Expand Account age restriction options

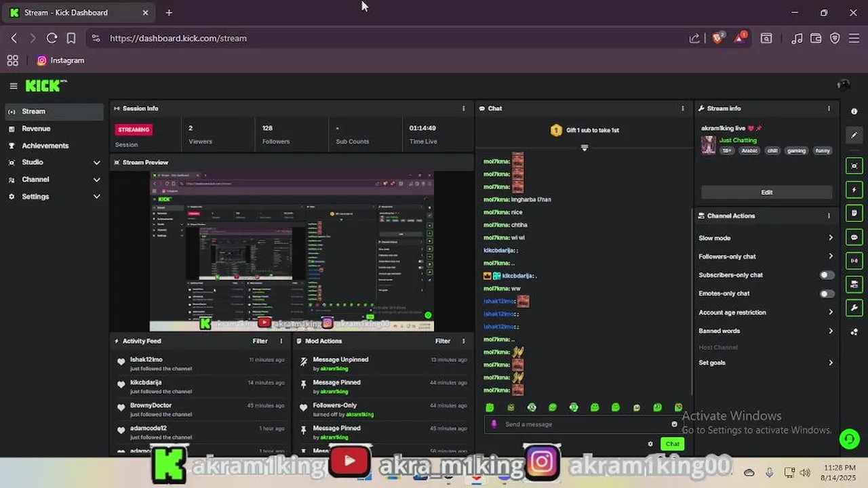[x=766, y=312]
